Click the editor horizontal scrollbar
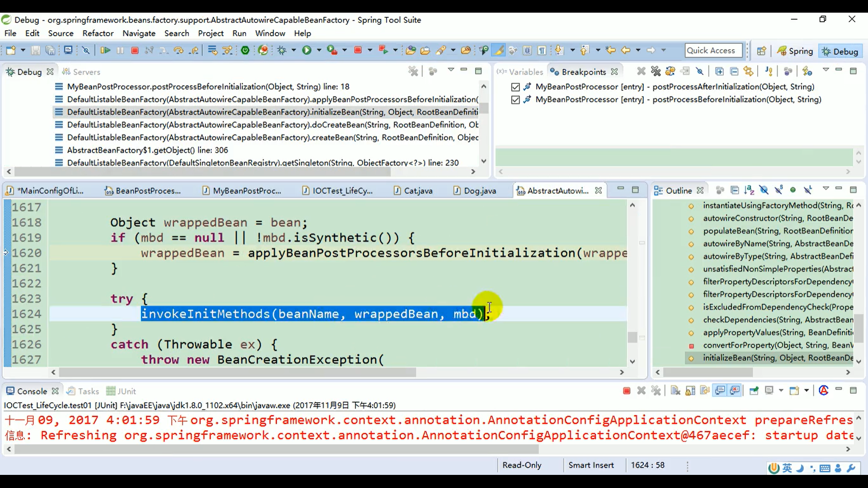The height and width of the screenshot is (488, 868). click(237, 372)
